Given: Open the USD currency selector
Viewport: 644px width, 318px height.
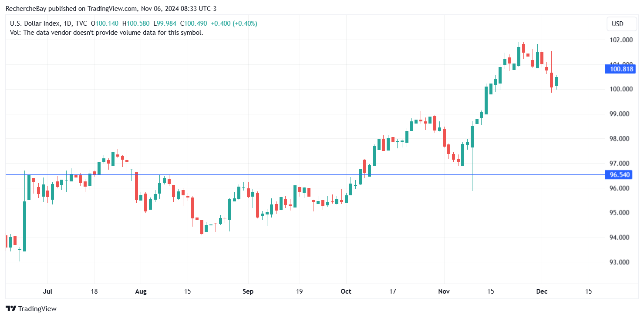Looking at the screenshot, I should (617, 23).
